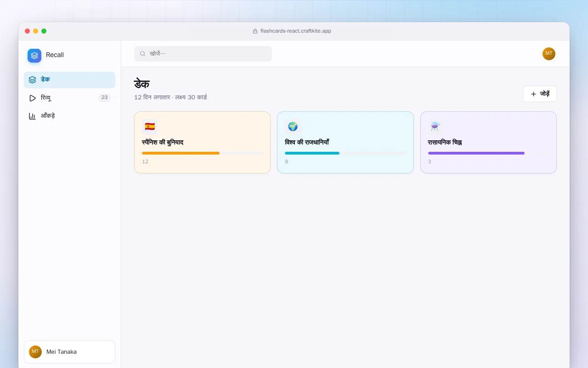This screenshot has width=588, height=368.
Task: Click the 23 review count badge
Action: tap(104, 98)
